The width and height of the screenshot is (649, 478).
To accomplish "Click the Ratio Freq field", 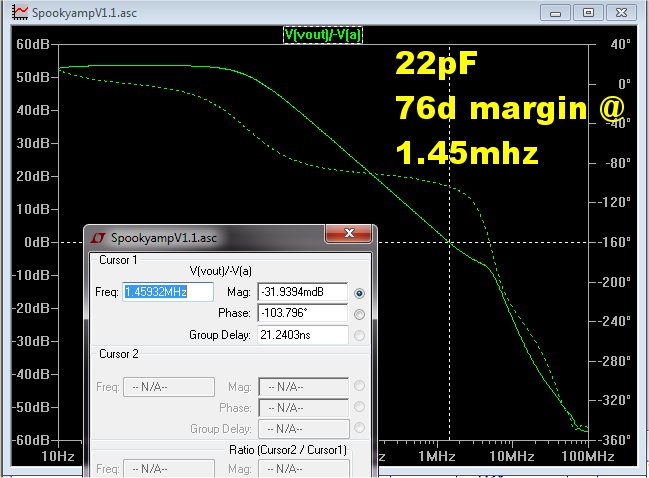I will tap(169, 468).
